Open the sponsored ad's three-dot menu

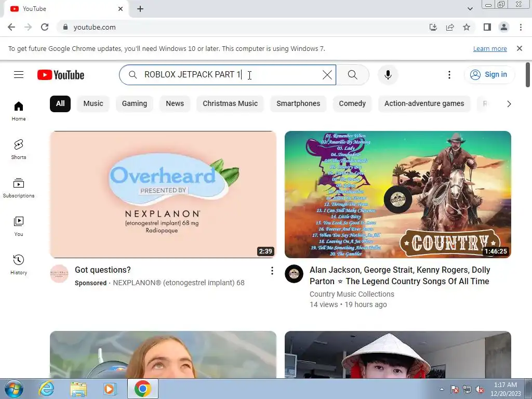point(272,270)
